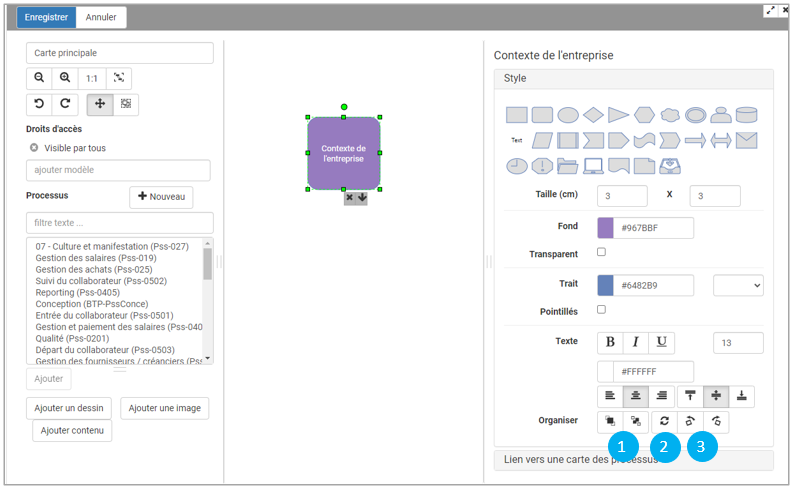
Task: Align text to the left
Action: pos(610,397)
